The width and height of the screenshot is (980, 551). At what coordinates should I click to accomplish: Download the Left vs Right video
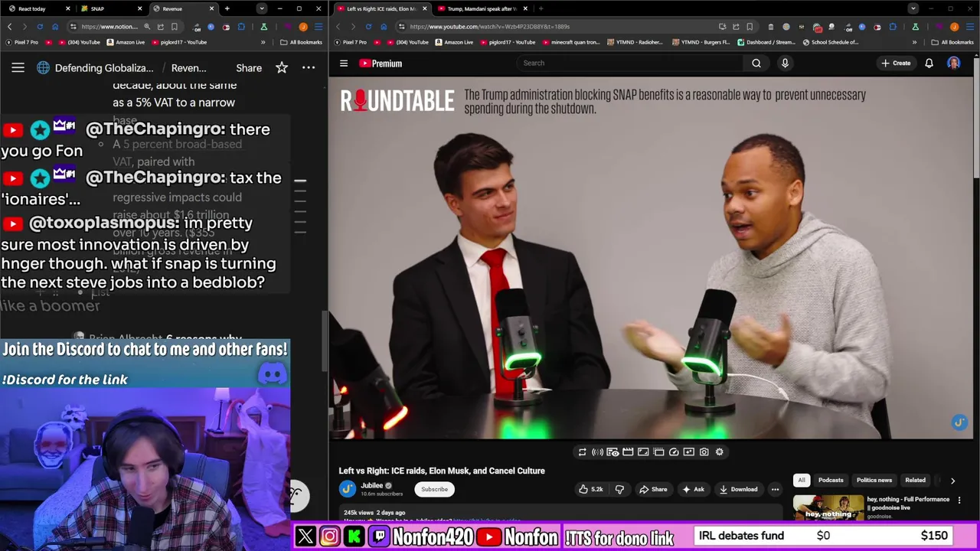(738, 489)
